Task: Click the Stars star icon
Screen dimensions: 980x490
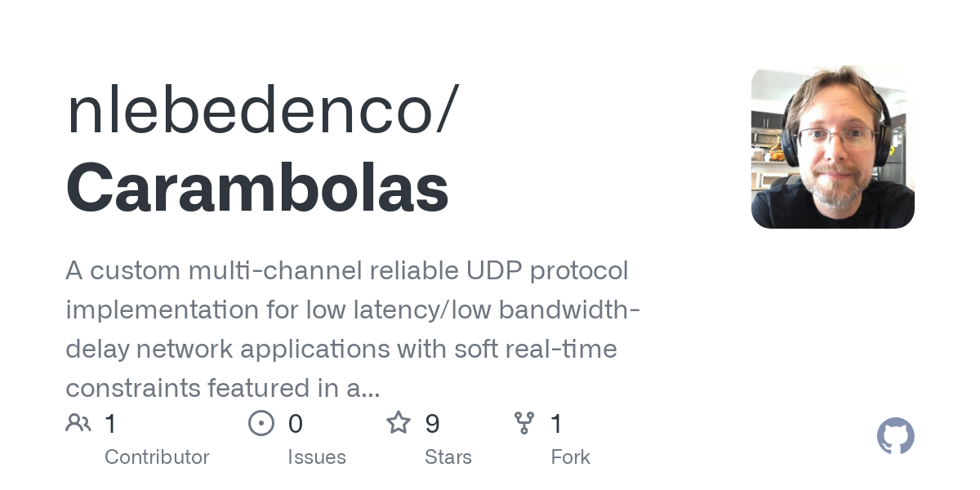Action: (398, 423)
